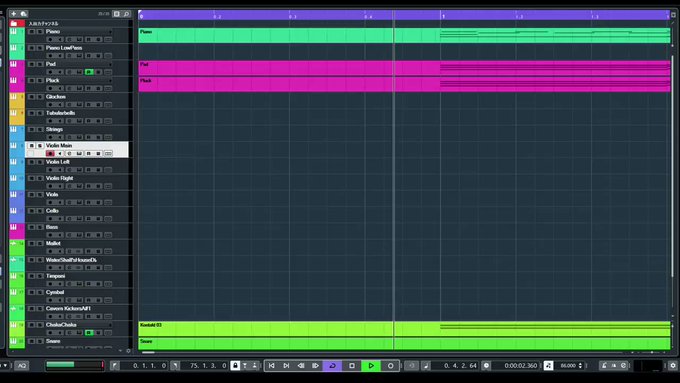Open the track visibility filter icon beside search
Screen dimensions: 680x383
coord(116,14)
